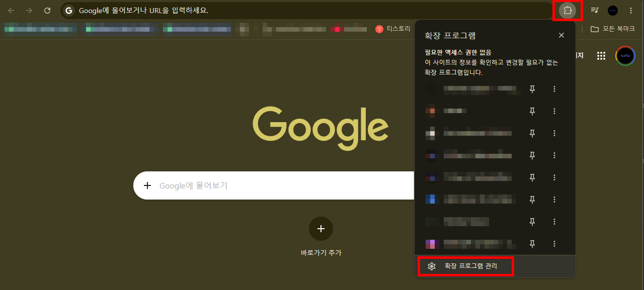Image resolution: width=644 pixels, height=290 pixels.
Task: Click the 필요한 액세스 권한 없음 heading
Action: [458, 52]
